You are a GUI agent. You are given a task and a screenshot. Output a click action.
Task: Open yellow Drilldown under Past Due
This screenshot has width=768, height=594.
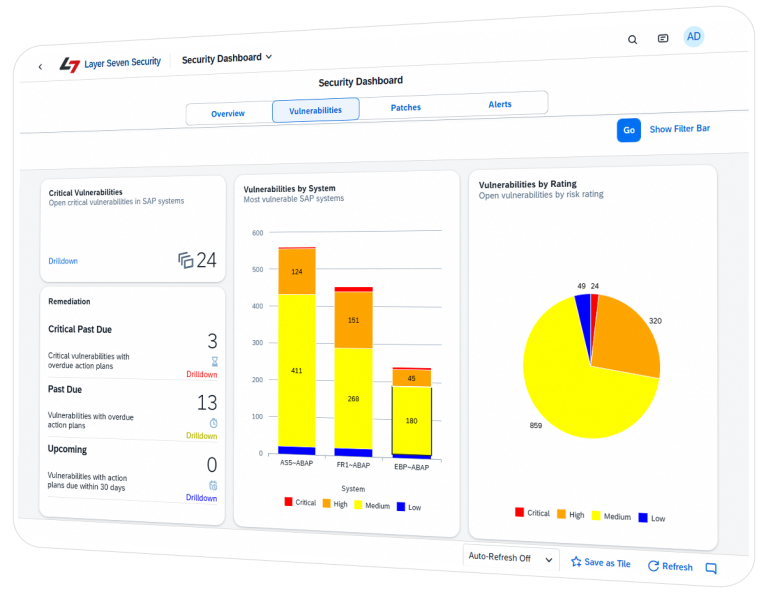201,435
